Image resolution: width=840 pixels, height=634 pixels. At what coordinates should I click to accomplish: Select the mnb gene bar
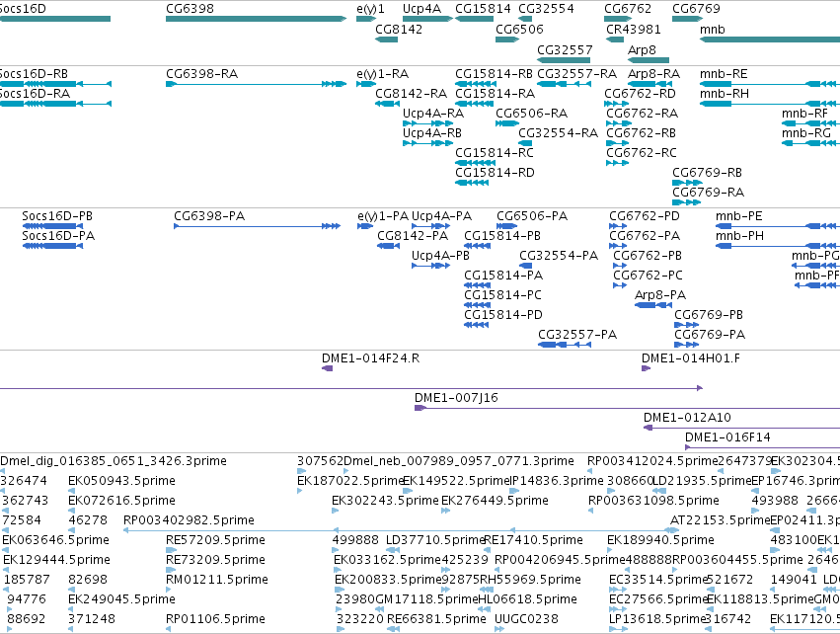point(770,40)
